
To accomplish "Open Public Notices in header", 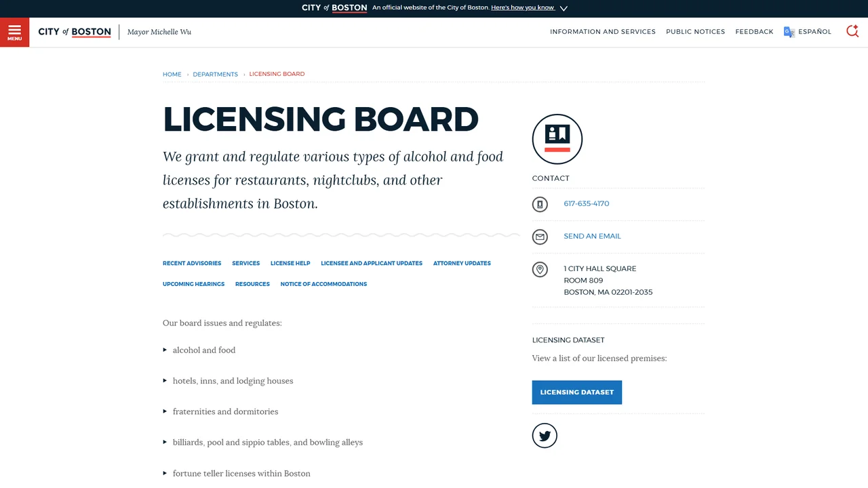I will (x=695, y=32).
